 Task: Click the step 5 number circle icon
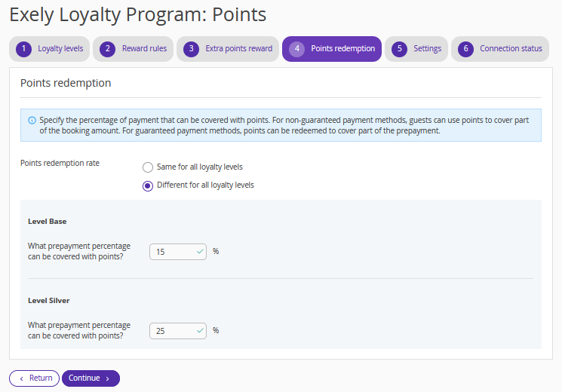pos(399,49)
